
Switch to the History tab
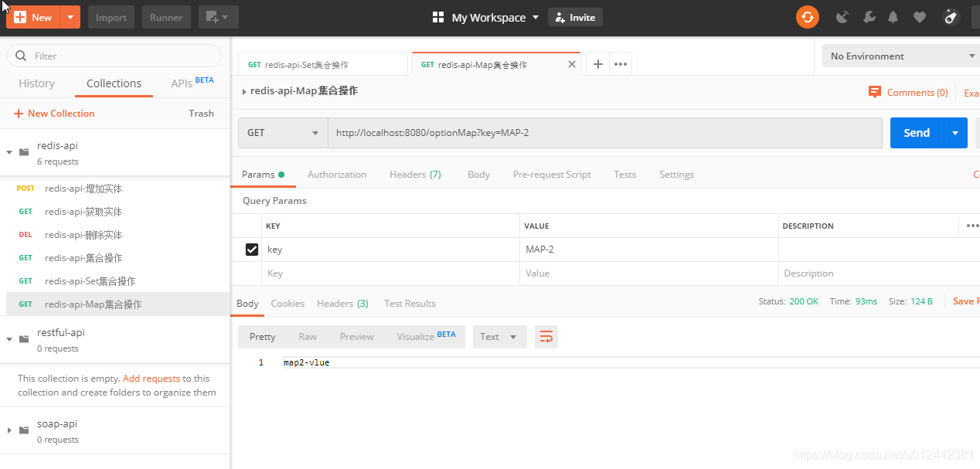(x=36, y=83)
